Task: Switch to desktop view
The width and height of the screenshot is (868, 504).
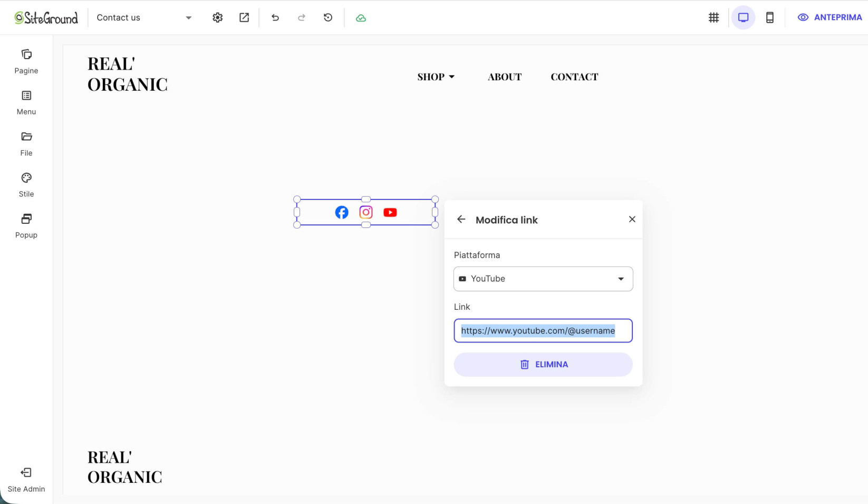Action: 743,17
